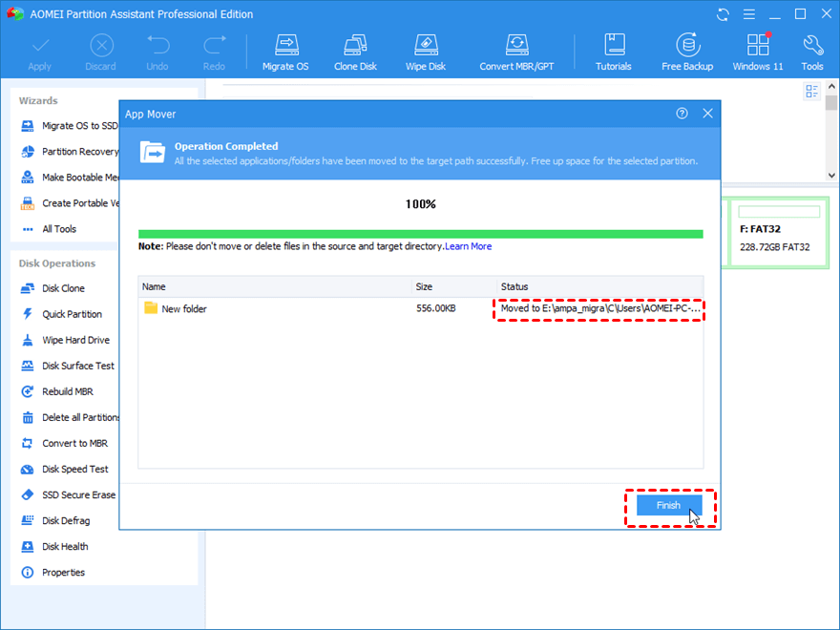
Task: Open Disk Health in sidebar
Action: click(54, 546)
